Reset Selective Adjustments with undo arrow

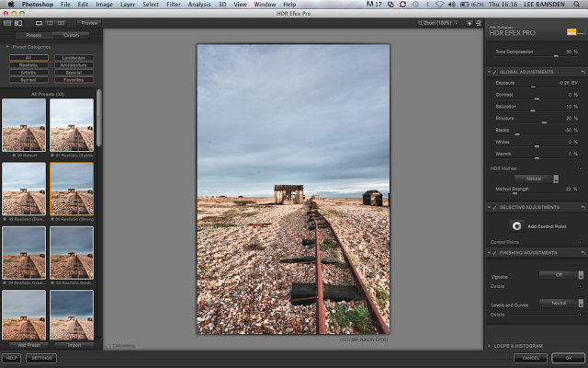(583, 207)
